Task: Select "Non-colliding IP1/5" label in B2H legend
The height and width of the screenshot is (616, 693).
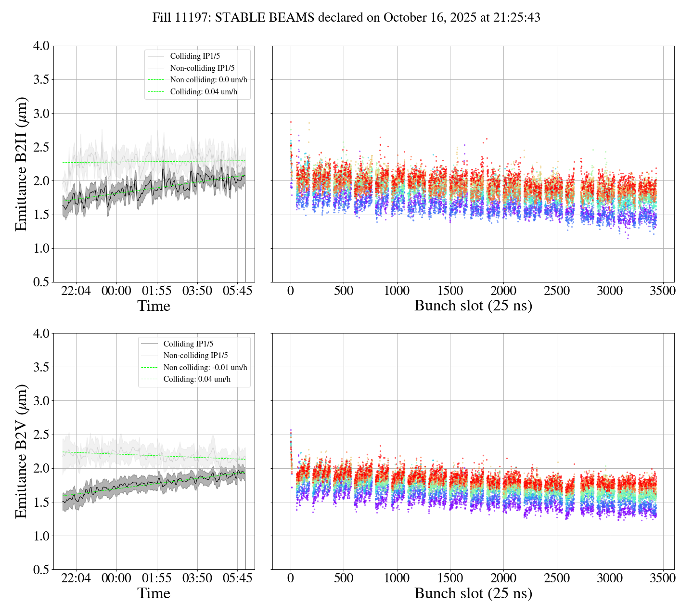Action: point(202,68)
